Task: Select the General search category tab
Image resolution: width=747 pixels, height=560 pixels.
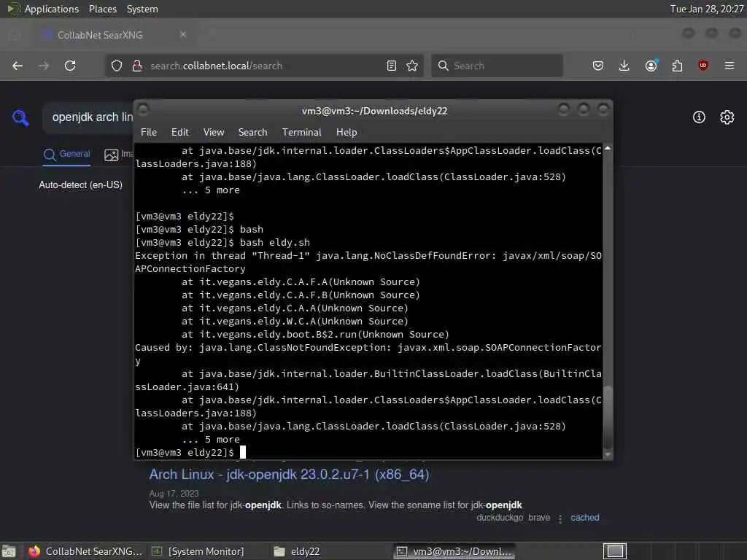Action: 66,154
